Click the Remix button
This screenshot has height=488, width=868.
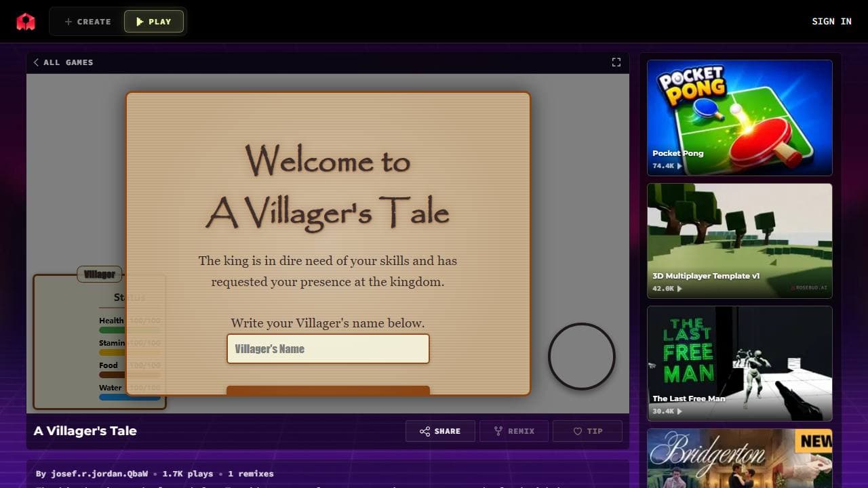tap(514, 431)
